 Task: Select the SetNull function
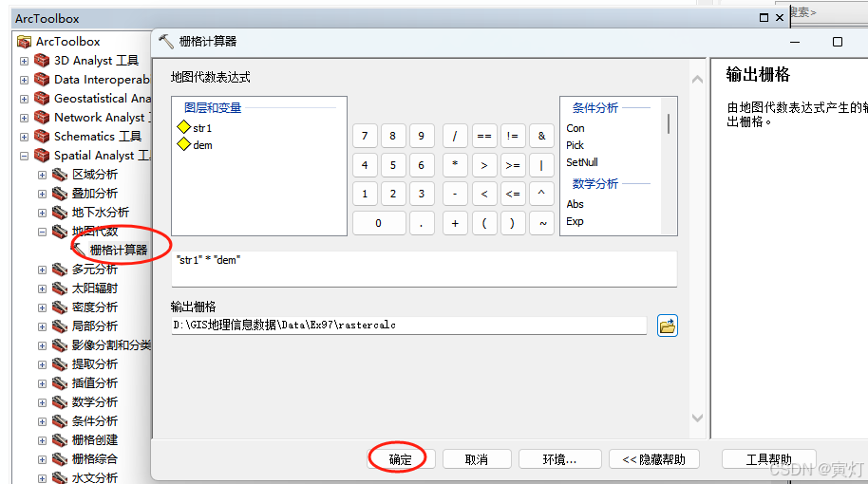click(582, 162)
